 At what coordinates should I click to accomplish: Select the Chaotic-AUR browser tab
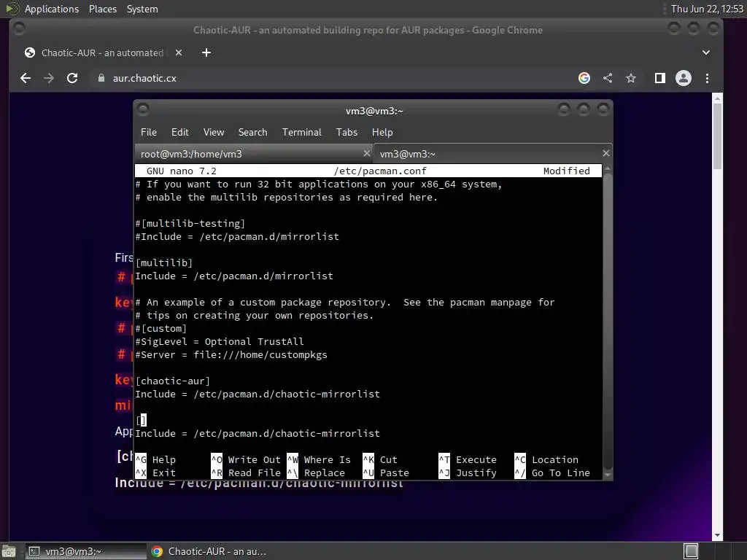103,52
